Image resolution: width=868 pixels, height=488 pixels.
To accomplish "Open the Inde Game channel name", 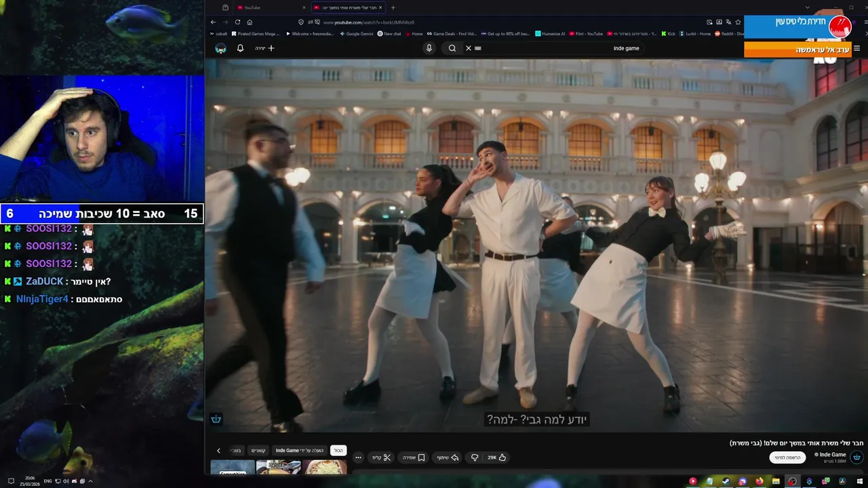I will (833, 454).
